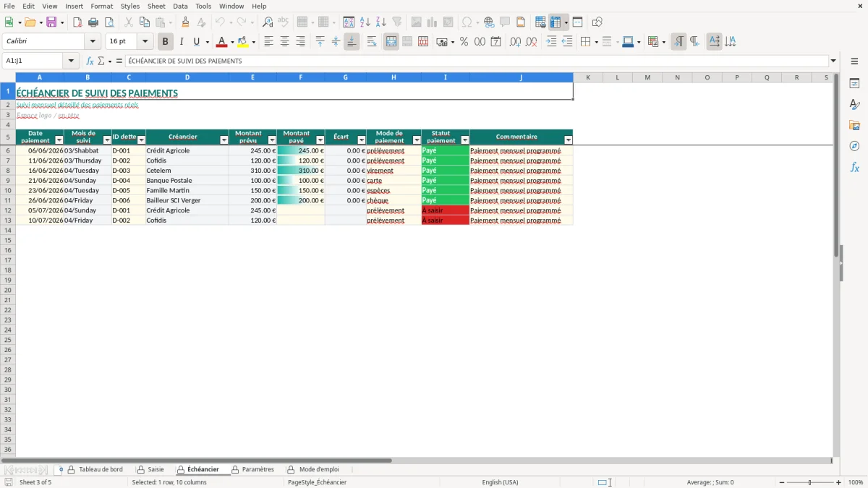
Task: Click the Spelling check icon
Action: click(284, 22)
